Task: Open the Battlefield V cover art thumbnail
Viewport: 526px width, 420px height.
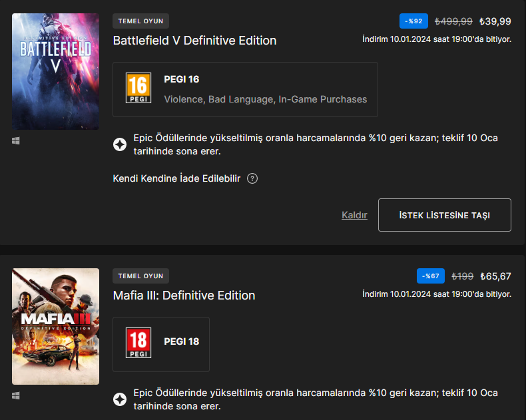Action: (55, 71)
